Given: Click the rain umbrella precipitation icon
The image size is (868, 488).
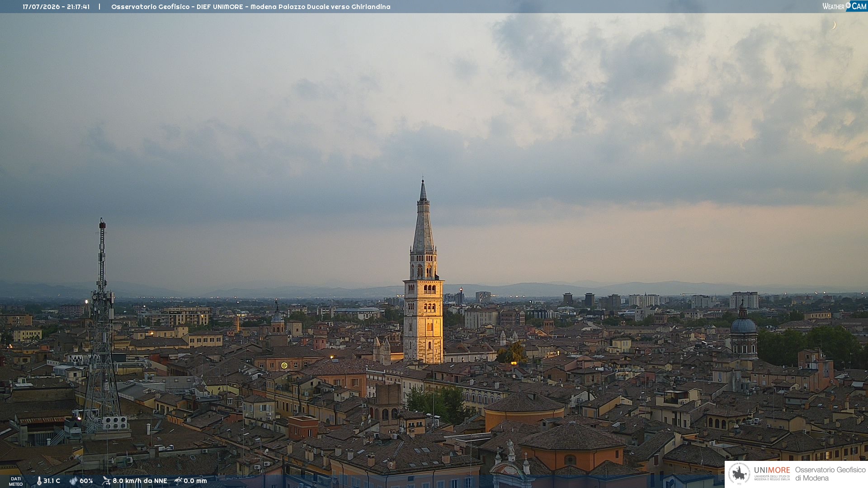Looking at the screenshot, I should pyautogui.click(x=178, y=481).
